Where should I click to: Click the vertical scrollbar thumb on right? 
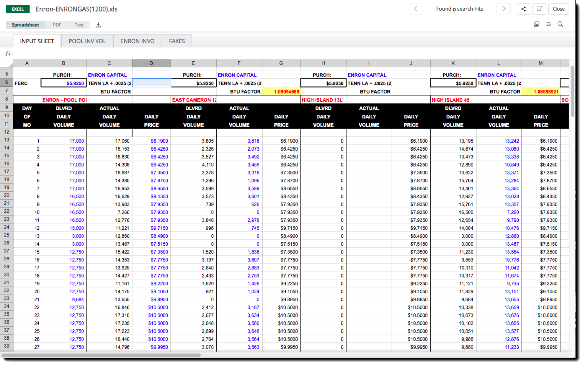573,91
